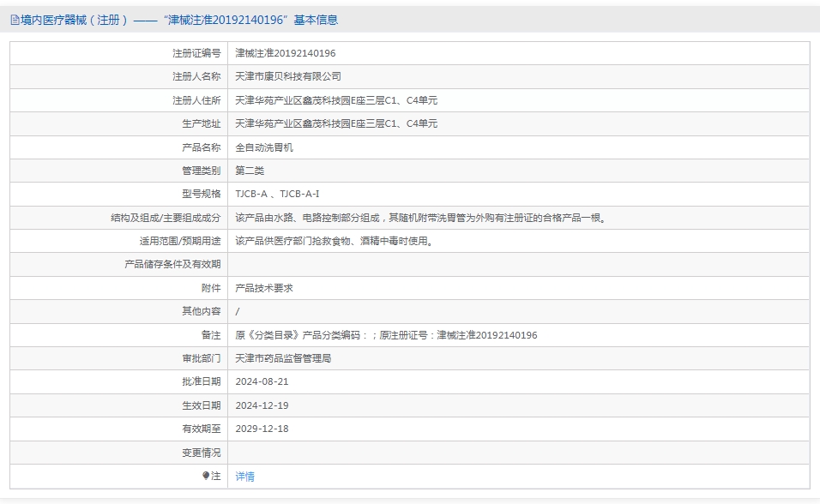820x504 pixels.
Task: Click the 结构及组成/主要组成成分 label
Action: 166,218
